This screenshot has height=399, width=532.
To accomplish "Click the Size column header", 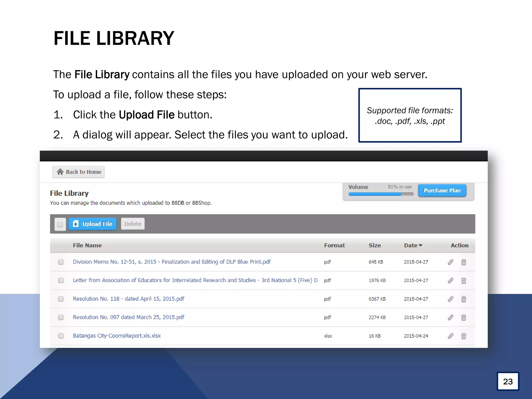I will point(375,245).
